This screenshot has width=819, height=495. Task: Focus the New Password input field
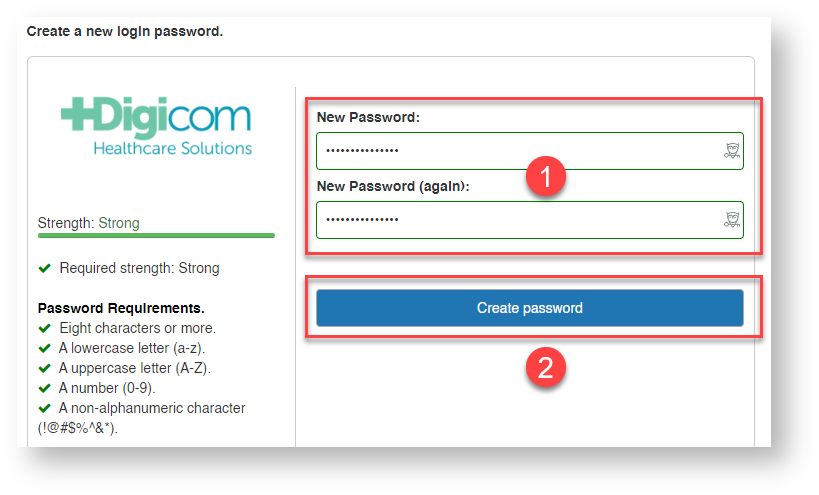(530, 151)
